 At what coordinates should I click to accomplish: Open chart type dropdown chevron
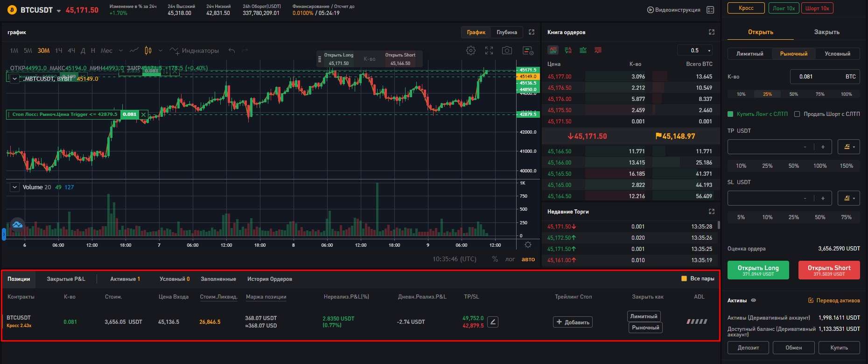161,50
